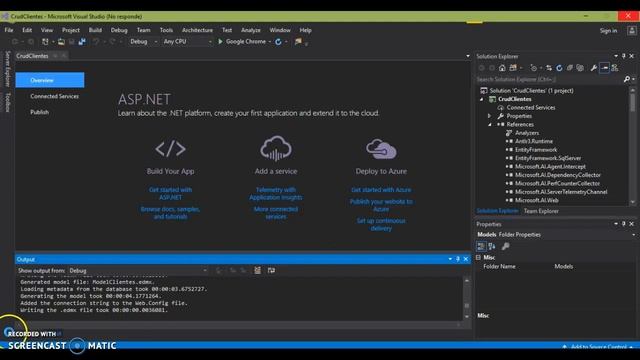Click the Save All toolbar icon
The width and height of the screenshot is (640, 360).
(x=82, y=42)
